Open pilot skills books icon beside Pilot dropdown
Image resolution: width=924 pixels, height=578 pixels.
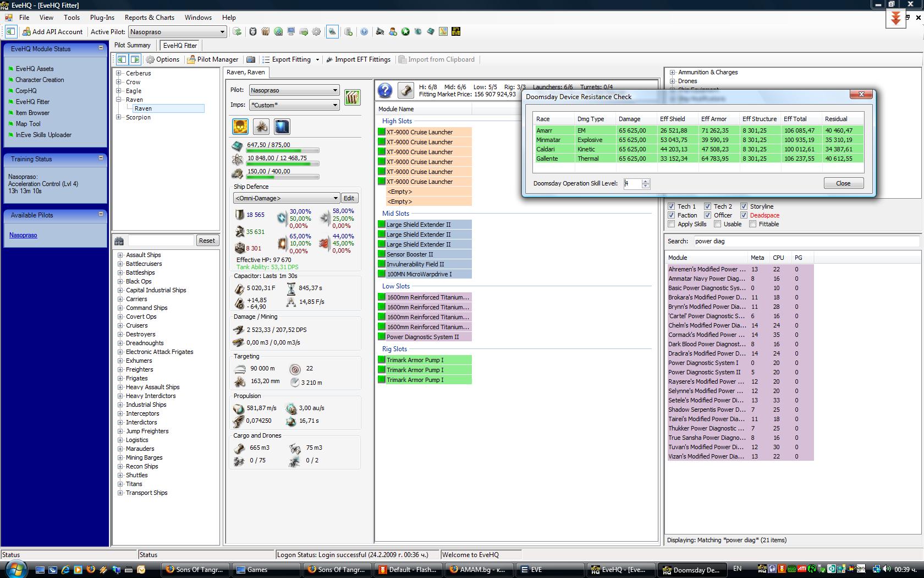pos(352,97)
